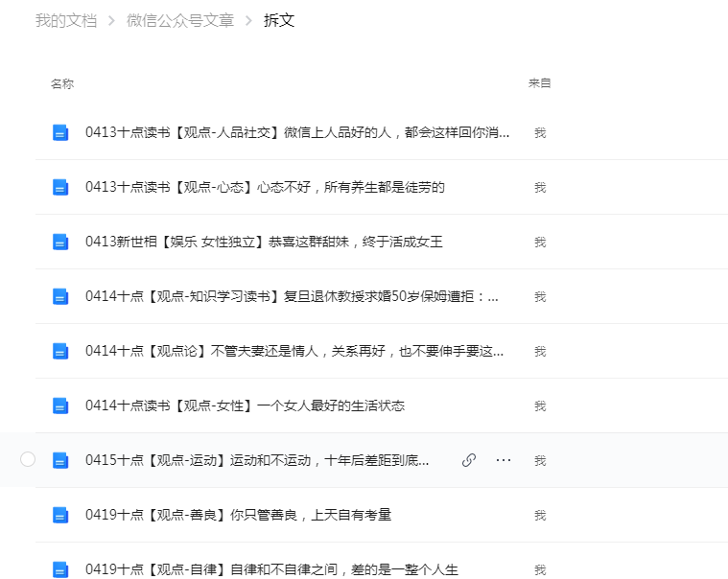Go to 我的文档 breadcrumb
Screen dimensions: 728x579
coord(66,20)
